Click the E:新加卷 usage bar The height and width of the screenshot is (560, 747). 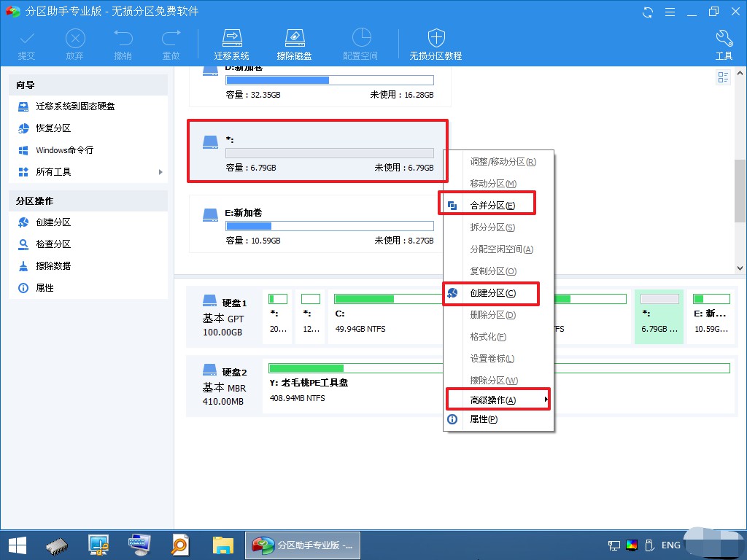tap(329, 226)
